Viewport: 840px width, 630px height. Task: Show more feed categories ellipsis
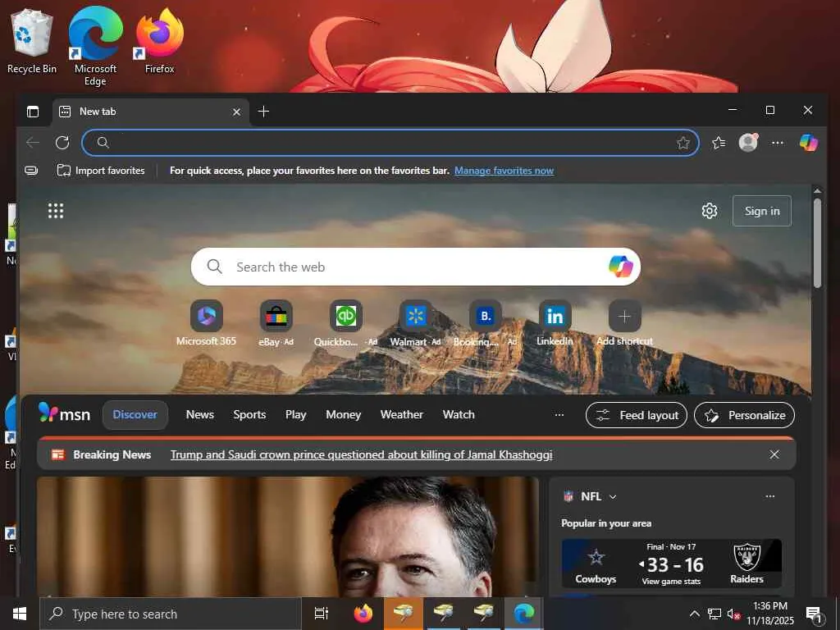559,414
